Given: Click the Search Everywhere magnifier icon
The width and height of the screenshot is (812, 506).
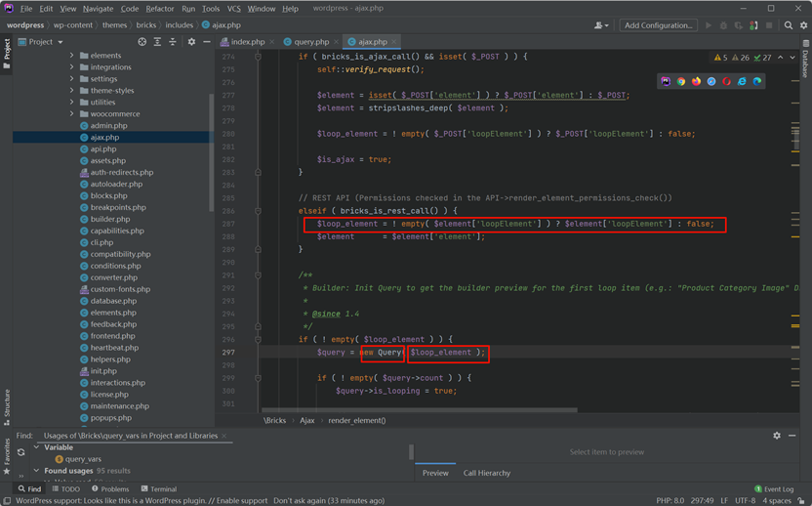Looking at the screenshot, I should point(789,24).
